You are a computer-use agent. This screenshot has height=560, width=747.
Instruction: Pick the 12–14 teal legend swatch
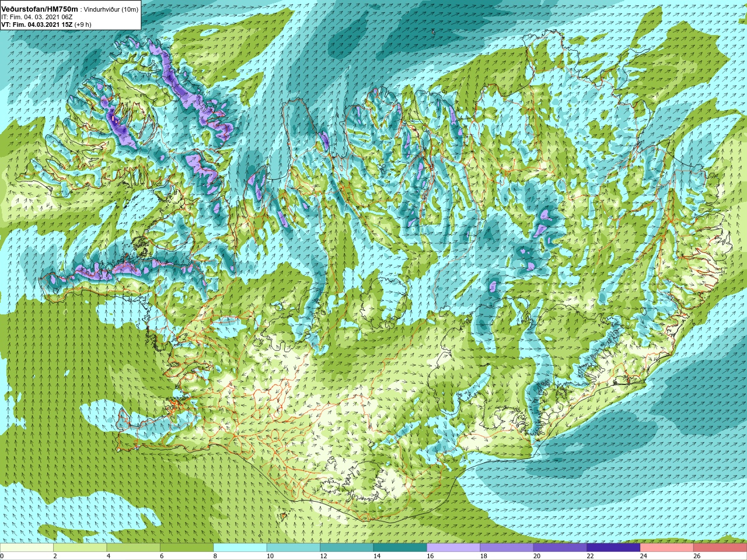click(x=347, y=548)
